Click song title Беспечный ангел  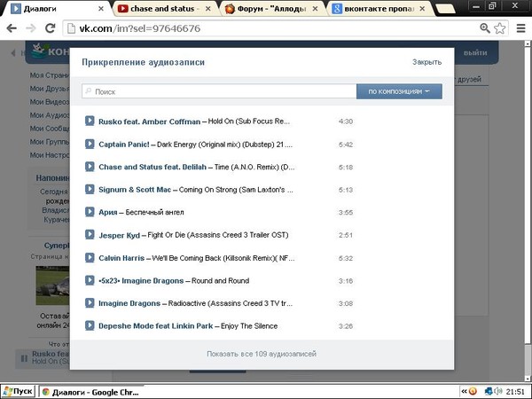click(x=154, y=213)
